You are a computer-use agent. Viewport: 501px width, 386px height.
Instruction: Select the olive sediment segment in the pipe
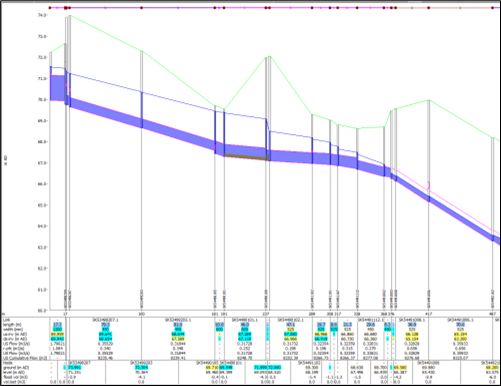tap(246, 157)
